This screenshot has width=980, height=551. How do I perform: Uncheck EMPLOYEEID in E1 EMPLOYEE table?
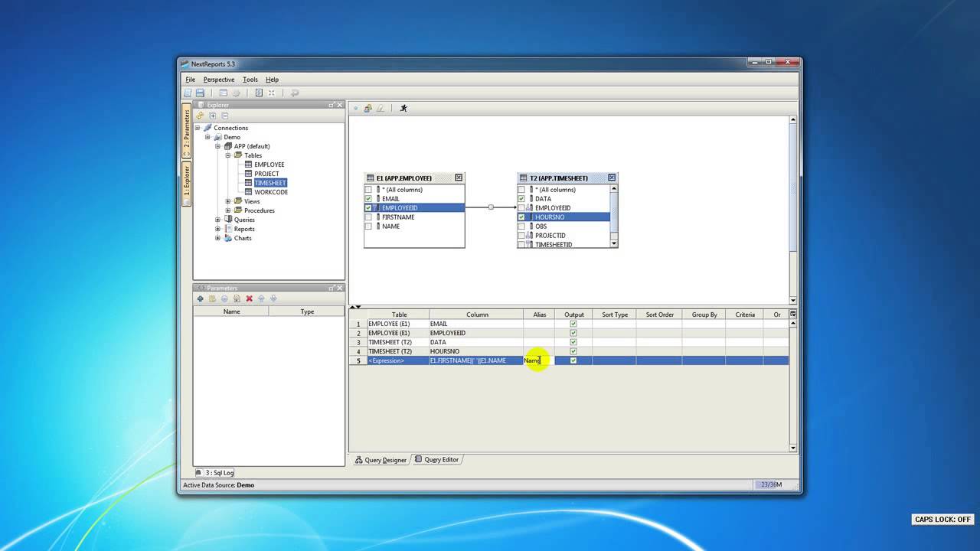(x=368, y=208)
